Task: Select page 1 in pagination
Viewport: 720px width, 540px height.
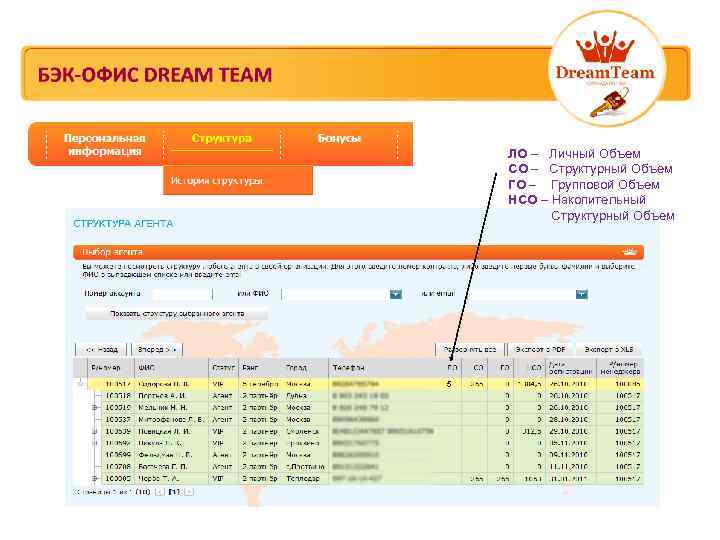Action: click(x=174, y=492)
